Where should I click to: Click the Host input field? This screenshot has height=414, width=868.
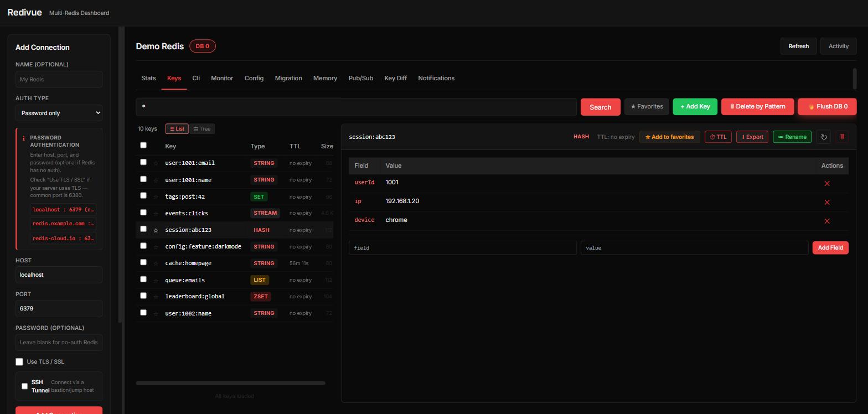click(x=59, y=275)
